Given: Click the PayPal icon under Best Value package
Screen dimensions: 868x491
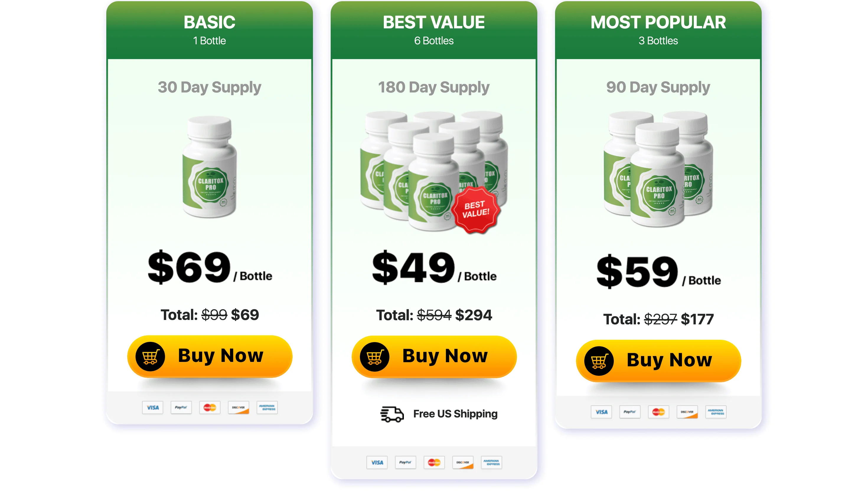Looking at the screenshot, I should tap(405, 462).
